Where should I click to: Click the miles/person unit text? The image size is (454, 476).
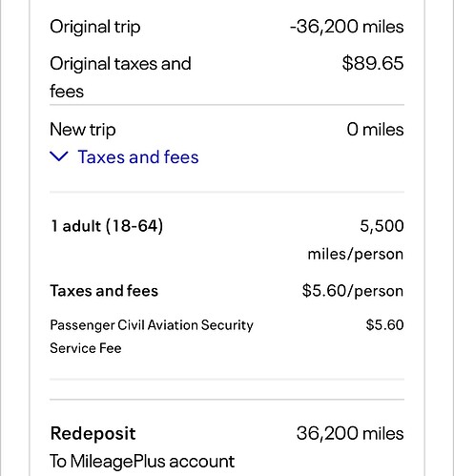[x=356, y=254]
